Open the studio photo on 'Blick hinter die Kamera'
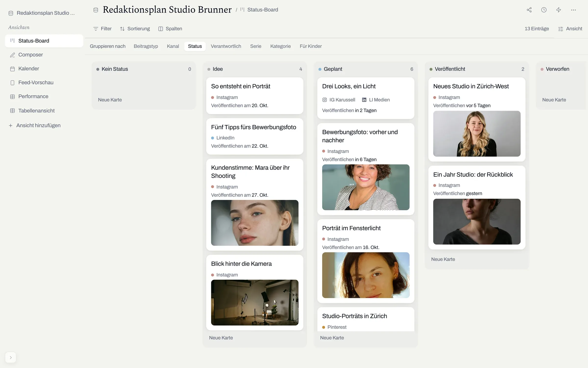This screenshot has height=368, width=588. tap(255, 302)
